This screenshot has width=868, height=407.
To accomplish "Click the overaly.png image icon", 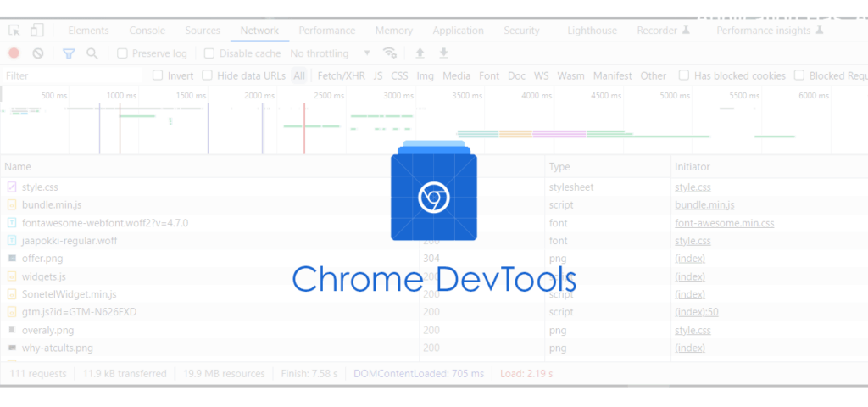I will (x=12, y=330).
